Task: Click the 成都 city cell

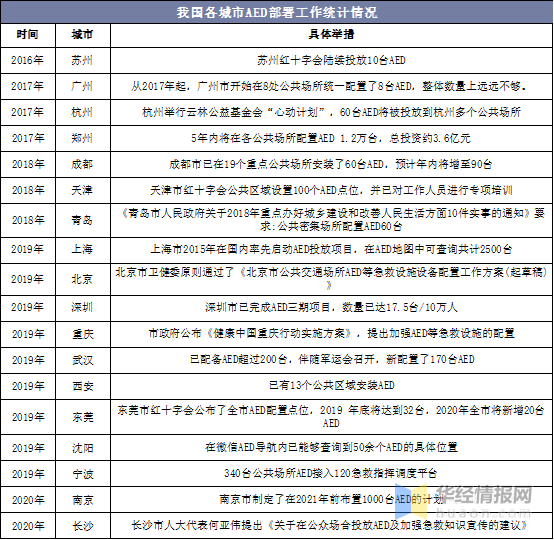Action: coord(82,164)
